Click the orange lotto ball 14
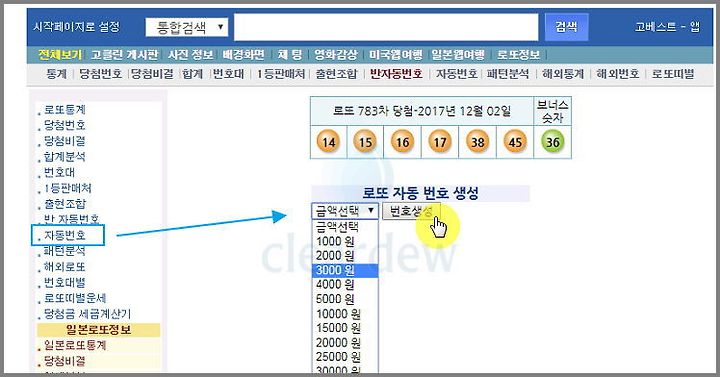 pyautogui.click(x=328, y=142)
